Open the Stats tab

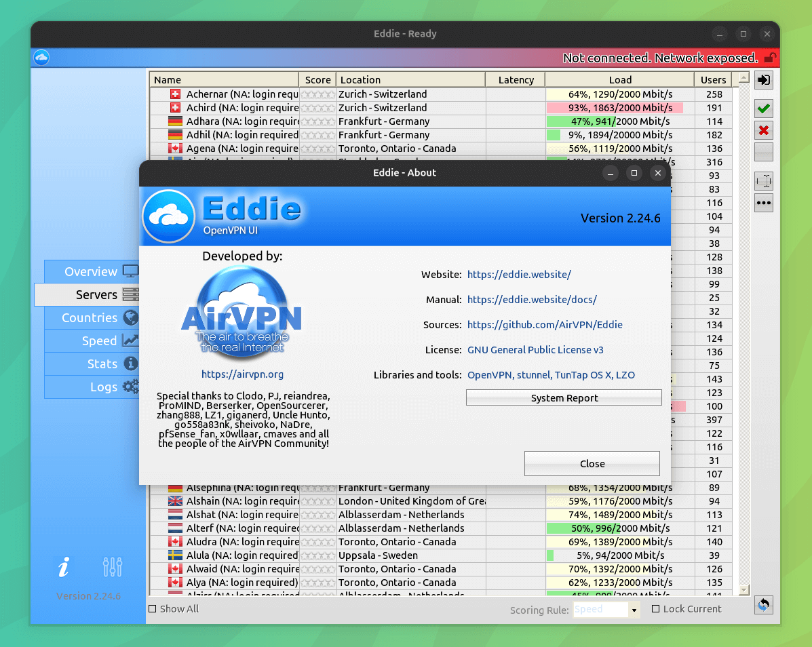(92, 364)
